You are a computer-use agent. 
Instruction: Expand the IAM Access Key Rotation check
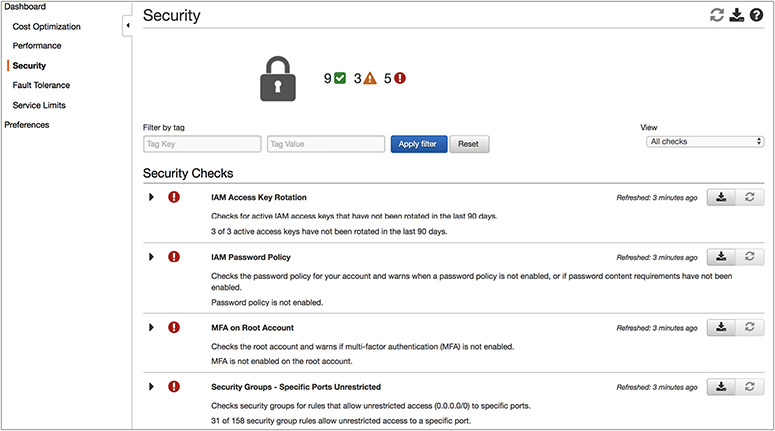tap(152, 198)
